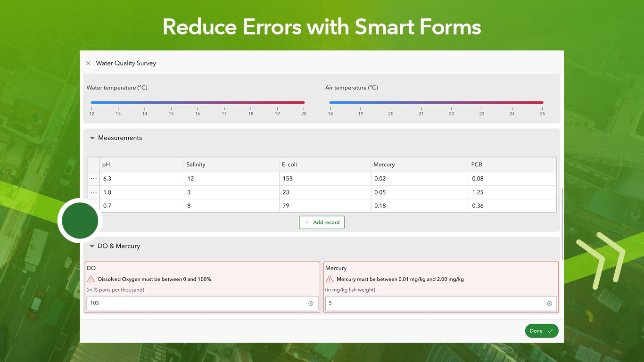Collapse the DO & Mercury section
644x362 pixels.
click(x=92, y=246)
